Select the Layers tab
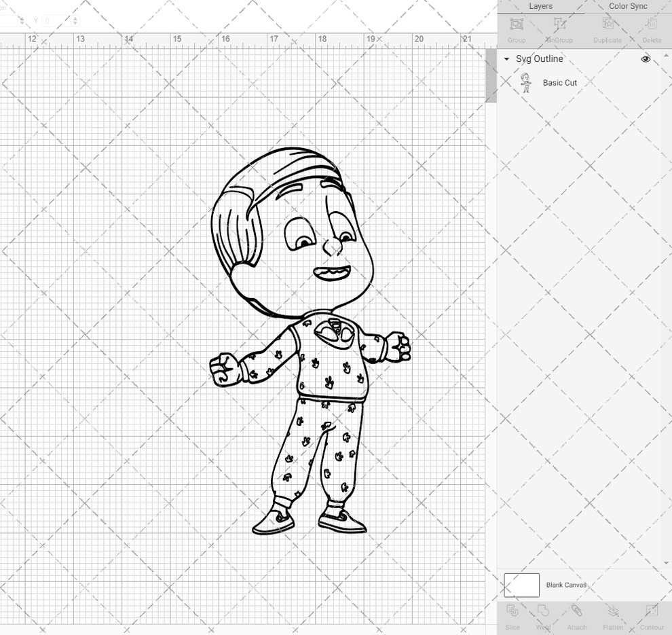The height and width of the screenshot is (635, 672). 541,6
